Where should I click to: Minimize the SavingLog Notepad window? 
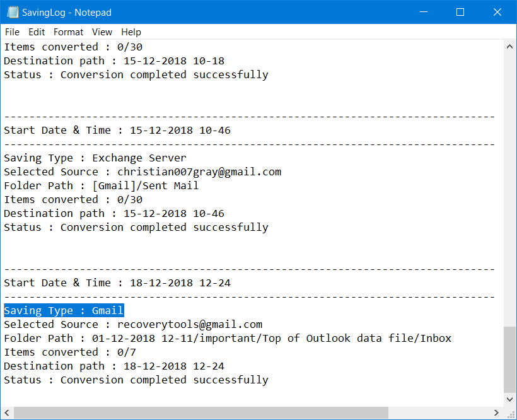tap(424, 12)
